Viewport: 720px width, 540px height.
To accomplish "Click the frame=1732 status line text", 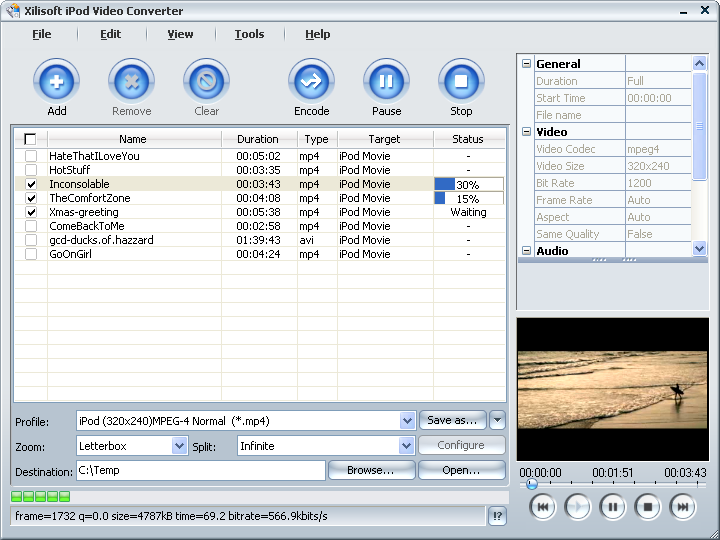I will [x=171, y=517].
